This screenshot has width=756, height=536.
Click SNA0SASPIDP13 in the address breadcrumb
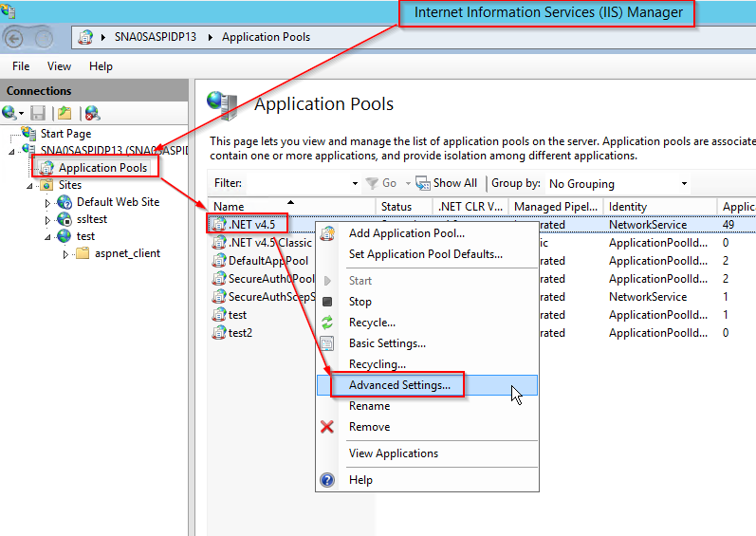point(156,37)
